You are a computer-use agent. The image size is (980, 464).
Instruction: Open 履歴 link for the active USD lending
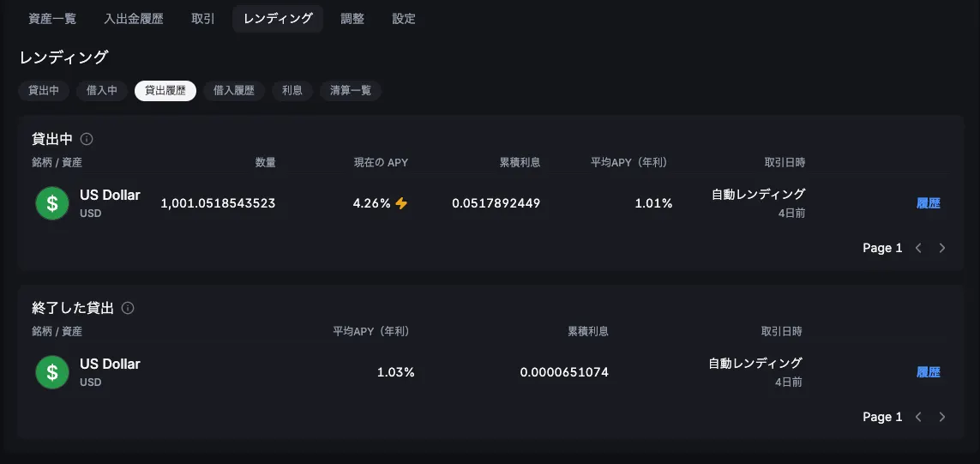pos(929,203)
